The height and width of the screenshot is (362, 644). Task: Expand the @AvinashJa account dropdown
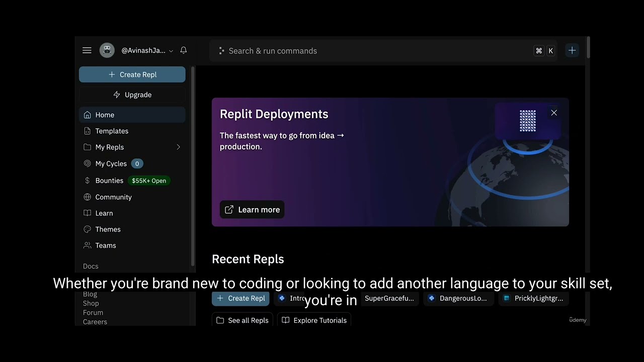coord(147,50)
